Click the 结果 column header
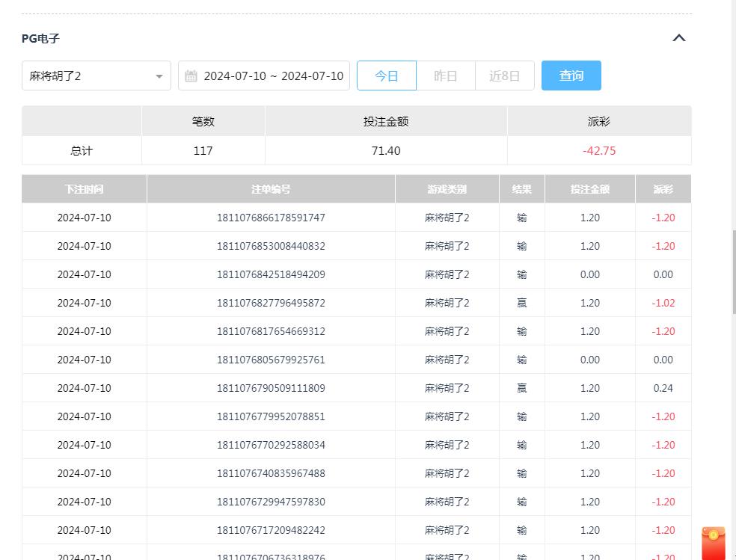The image size is (736, 560). click(x=521, y=189)
